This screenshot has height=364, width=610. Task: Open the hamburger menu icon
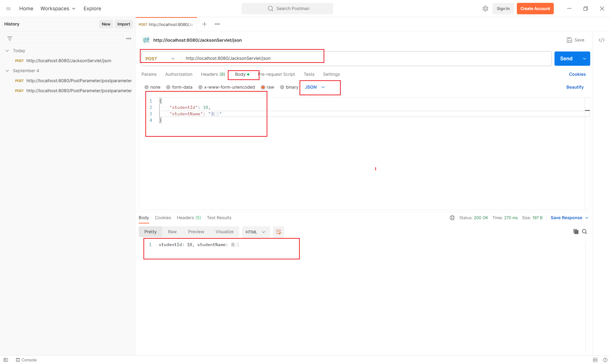click(x=8, y=9)
